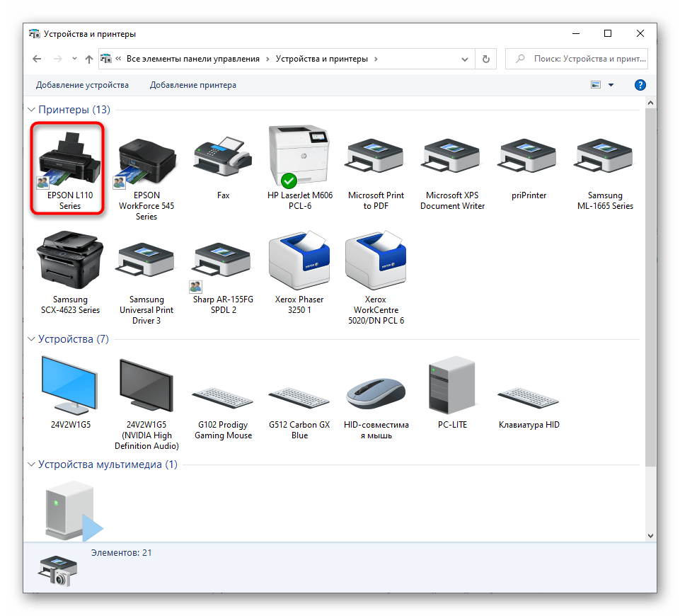Select the Xerox Phaser 3250 1 printer
The width and height of the screenshot is (680, 616).
(299, 263)
